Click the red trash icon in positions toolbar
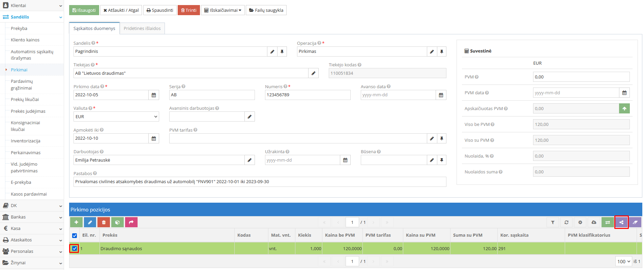The height and width of the screenshot is (270, 644). (x=104, y=222)
